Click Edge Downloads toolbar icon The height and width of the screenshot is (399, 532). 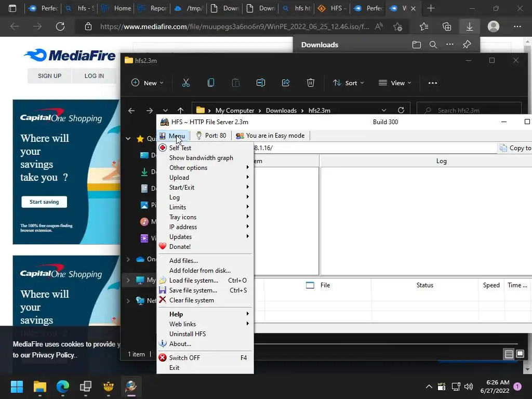point(470,26)
